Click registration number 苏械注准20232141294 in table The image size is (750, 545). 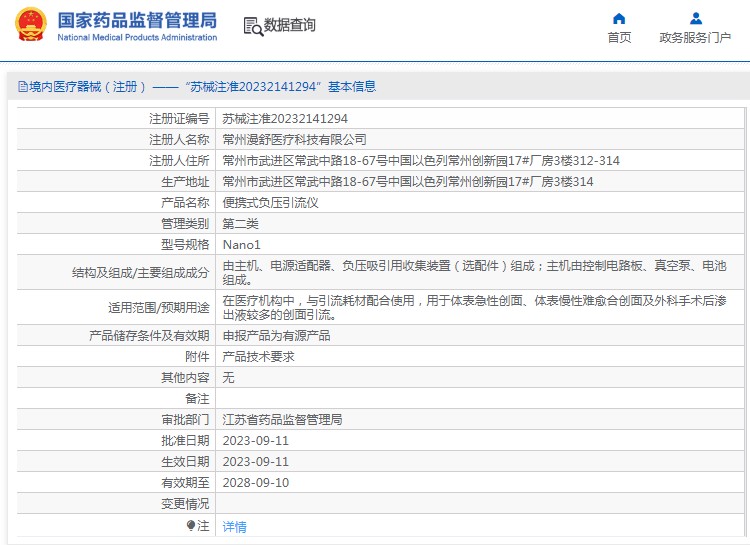click(285, 118)
